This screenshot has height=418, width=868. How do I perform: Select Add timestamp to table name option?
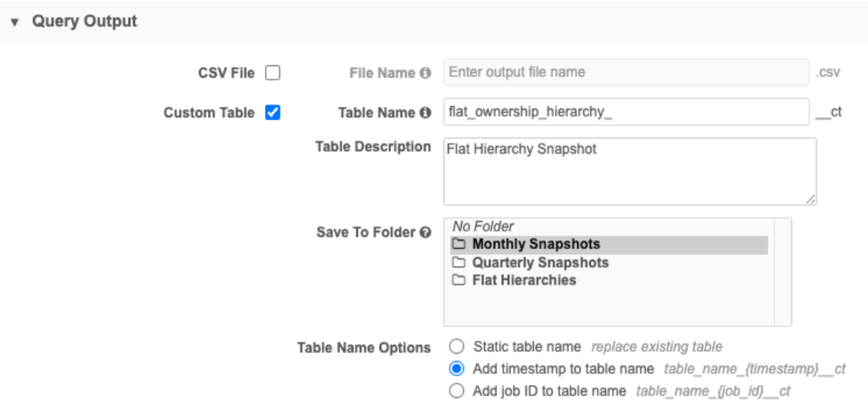pyautogui.click(x=457, y=369)
